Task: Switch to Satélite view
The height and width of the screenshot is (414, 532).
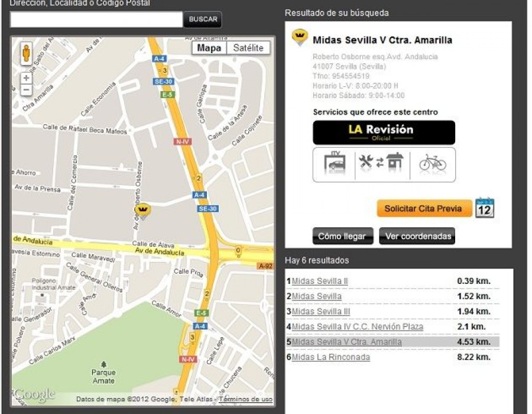Action: click(x=248, y=48)
